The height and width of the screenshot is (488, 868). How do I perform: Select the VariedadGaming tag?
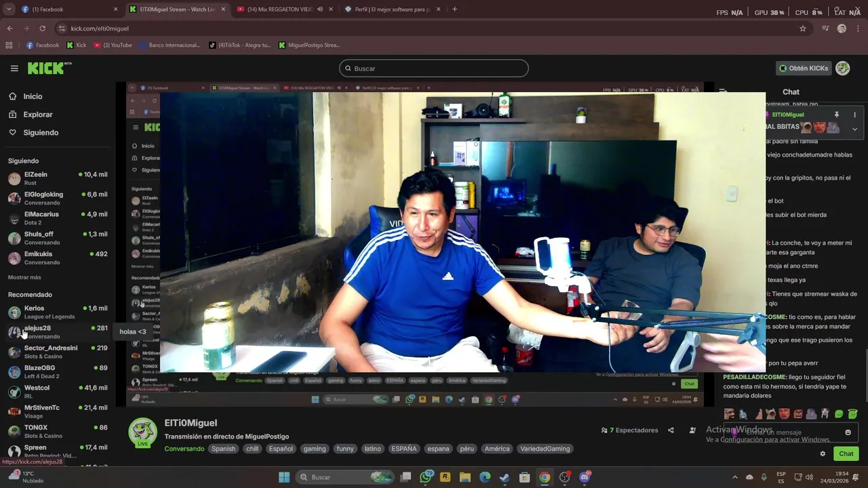coord(545,449)
